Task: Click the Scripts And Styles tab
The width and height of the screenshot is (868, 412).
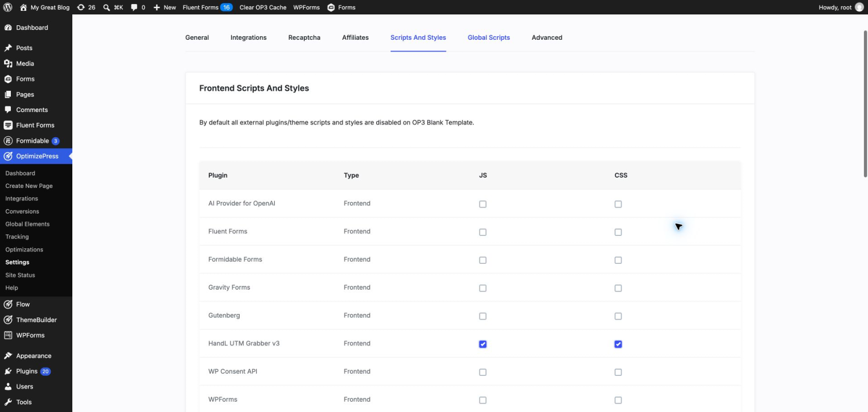Action: 418,38
